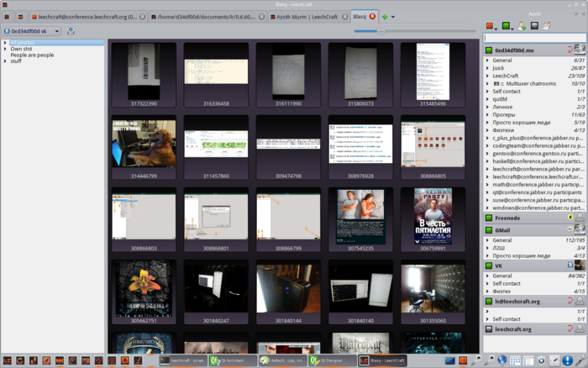Select the People are people album
Screen dimensions: 588x368
coord(32,55)
